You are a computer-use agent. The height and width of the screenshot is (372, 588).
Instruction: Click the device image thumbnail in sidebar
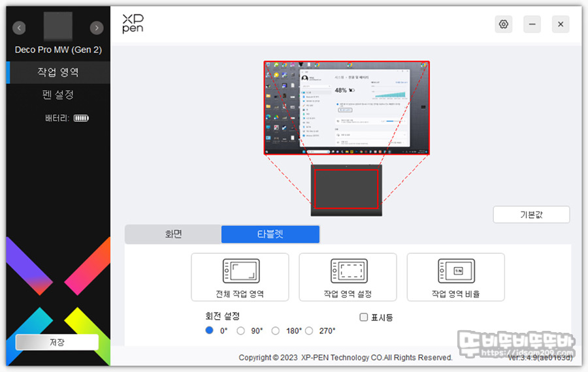[x=58, y=26]
